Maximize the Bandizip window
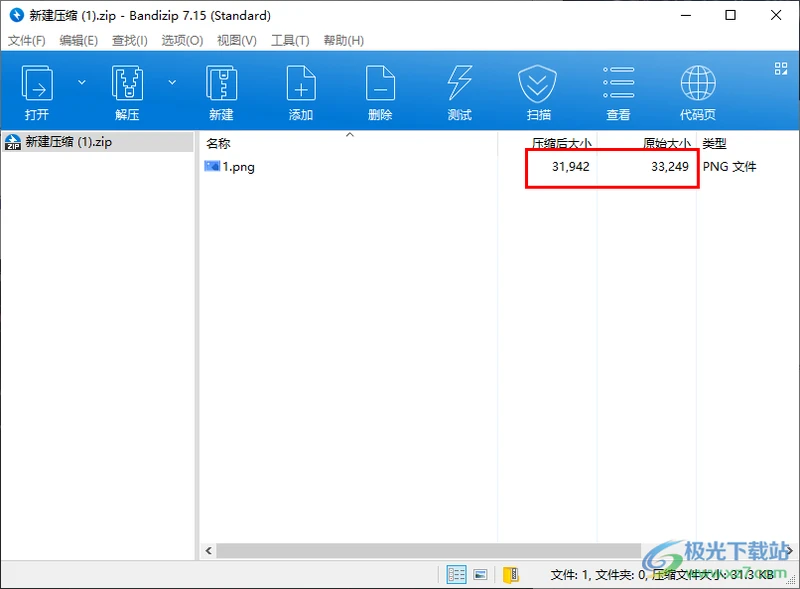The image size is (800, 589). pos(731,15)
